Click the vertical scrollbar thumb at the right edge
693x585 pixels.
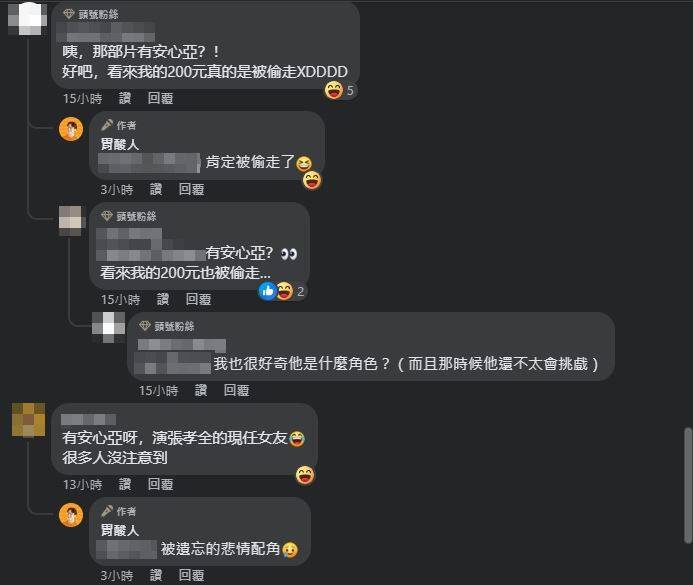(x=688, y=485)
